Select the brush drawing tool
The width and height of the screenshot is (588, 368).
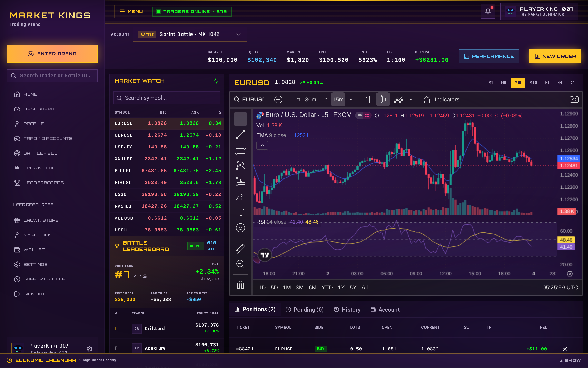tap(240, 197)
